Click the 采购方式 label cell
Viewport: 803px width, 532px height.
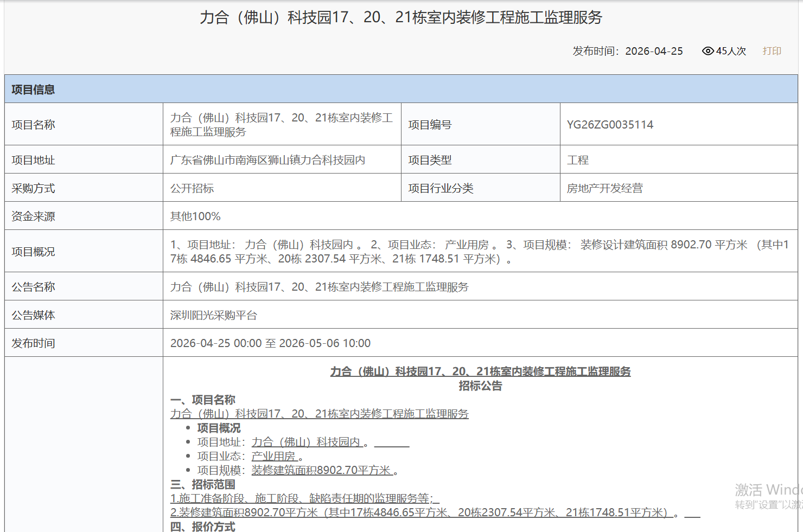pos(84,188)
